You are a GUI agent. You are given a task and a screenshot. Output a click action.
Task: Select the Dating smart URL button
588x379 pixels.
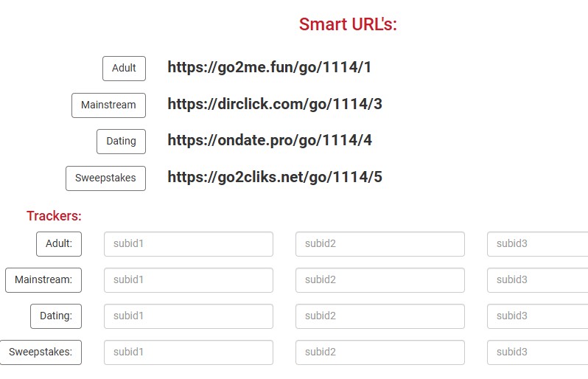tap(121, 142)
